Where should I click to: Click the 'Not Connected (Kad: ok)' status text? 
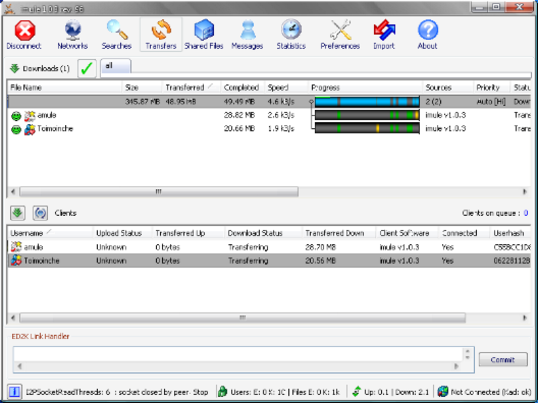[x=492, y=392]
